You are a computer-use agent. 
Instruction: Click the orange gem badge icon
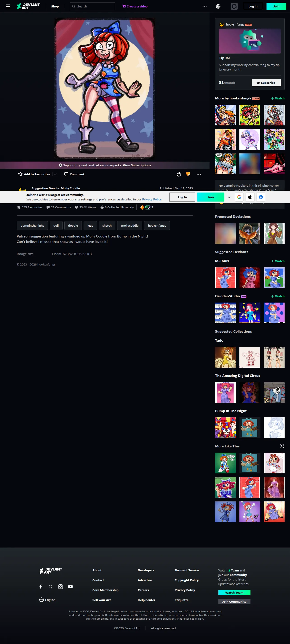pyautogui.click(x=188, y=174)
